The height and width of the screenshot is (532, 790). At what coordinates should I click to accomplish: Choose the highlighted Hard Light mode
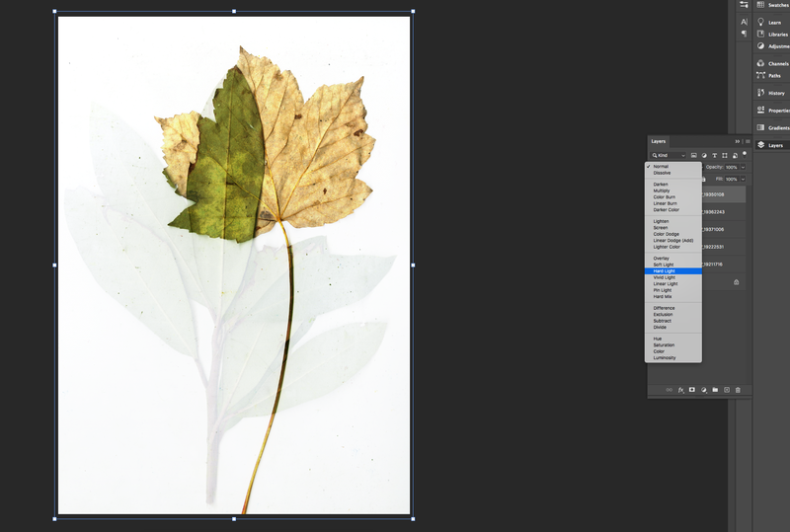click(x=673, y=271)
